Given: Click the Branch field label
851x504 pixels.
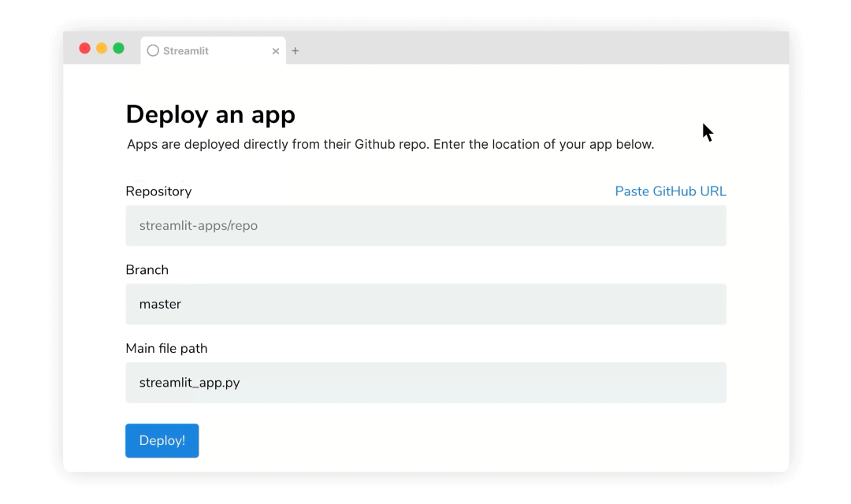Looking at the screenshot, I should (147, 269).
